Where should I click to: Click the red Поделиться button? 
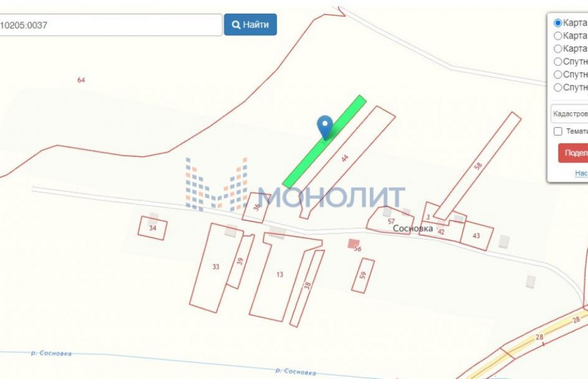pyautogui.click(x=573, y=152)
